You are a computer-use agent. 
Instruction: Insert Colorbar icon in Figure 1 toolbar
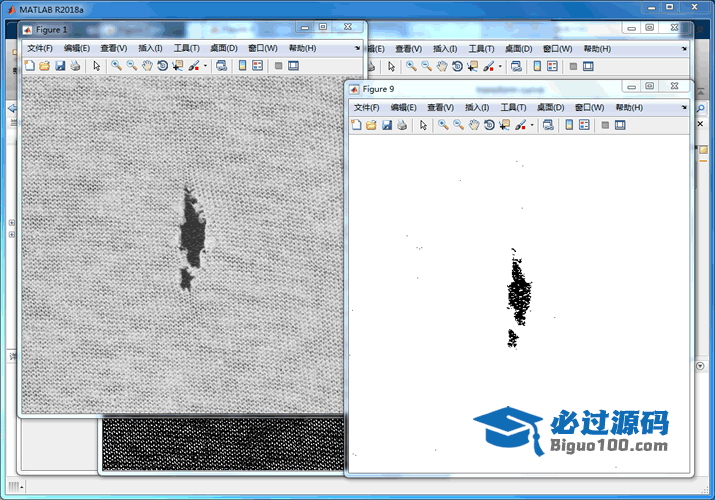[x=243, y=66]
